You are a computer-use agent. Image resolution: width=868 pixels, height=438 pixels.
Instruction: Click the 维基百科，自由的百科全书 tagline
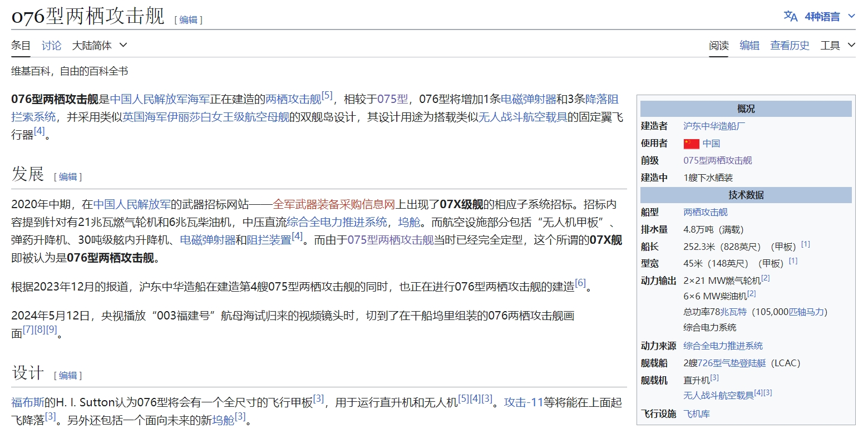(x=70, y=71)
